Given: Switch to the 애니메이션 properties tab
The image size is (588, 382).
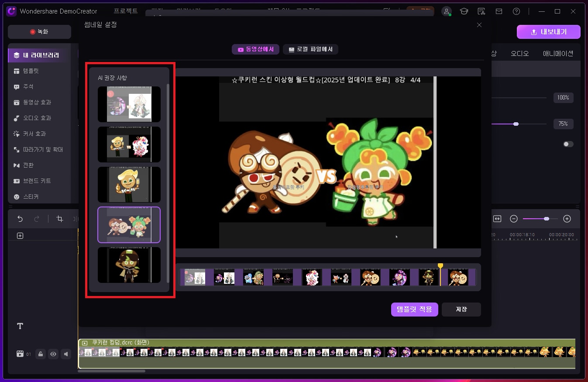Looking at the screenshot, I should [x=558, y=53].
